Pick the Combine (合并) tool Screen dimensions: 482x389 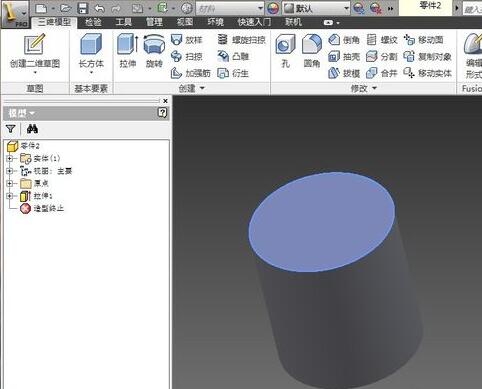(382, 73)
